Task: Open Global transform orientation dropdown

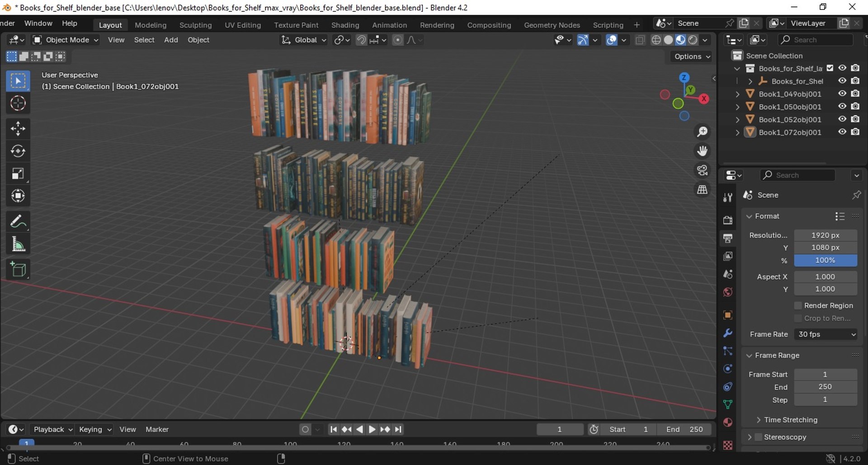Action: coord(303,40)
